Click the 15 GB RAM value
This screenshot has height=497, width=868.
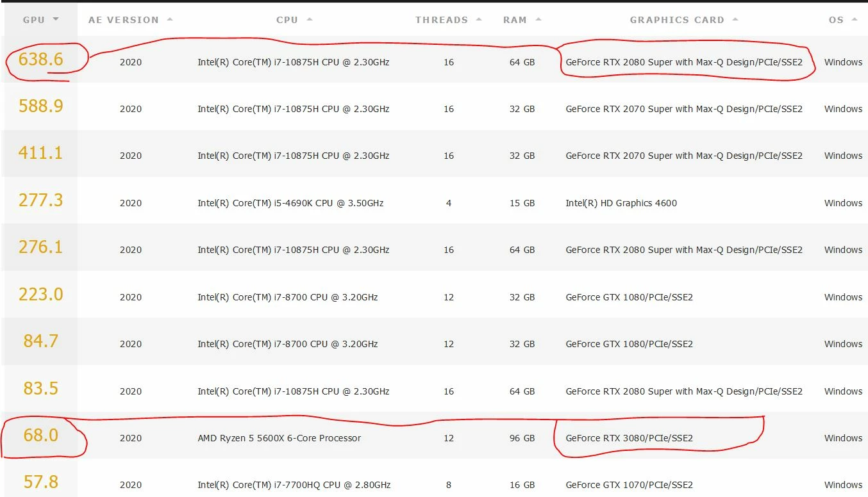tap(522, 203)
